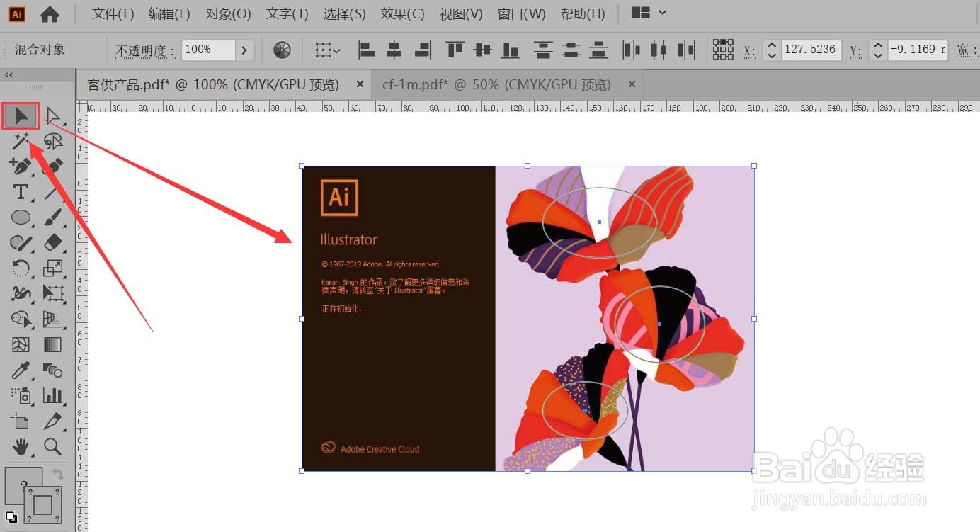Image resolution: width=980 pixels, height=532 pixels.
Task: Collapse the tools panel double arrows
Action: coord(8,74)
